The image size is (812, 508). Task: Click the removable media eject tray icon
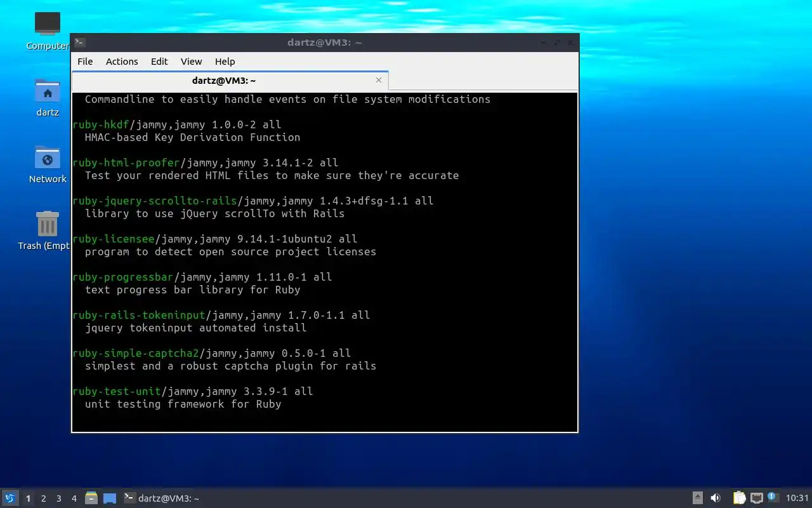click(x=698, y=498)
